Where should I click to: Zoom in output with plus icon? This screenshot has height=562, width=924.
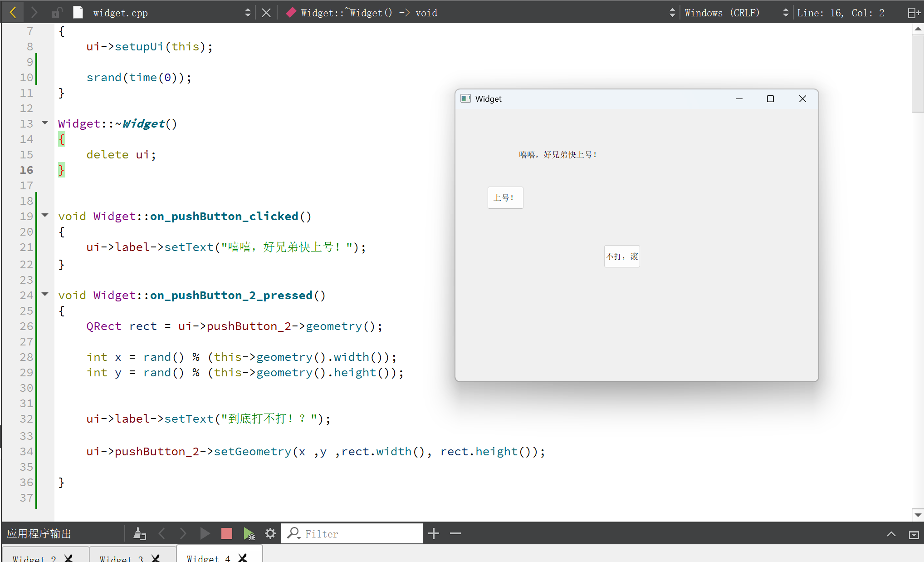[x=434, y=533]
